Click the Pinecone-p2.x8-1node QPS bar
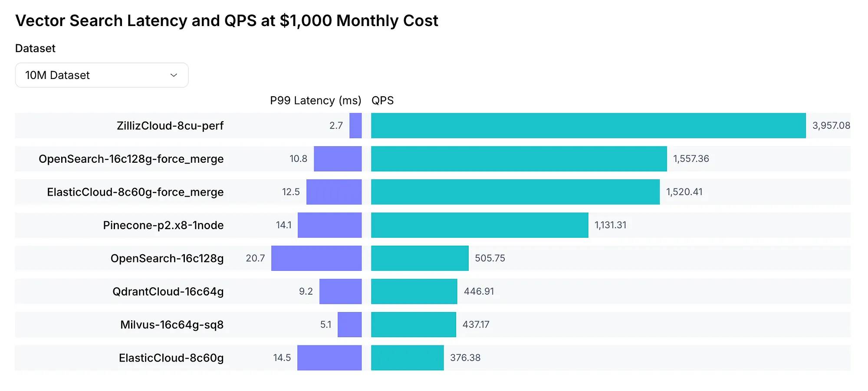Image resolution: width=868 pixels, height=391 pixels. click(x=480, y=225)
